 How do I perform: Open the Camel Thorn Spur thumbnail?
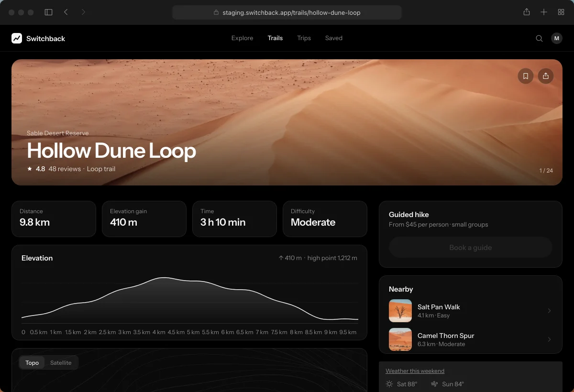[x=400, y=339]
